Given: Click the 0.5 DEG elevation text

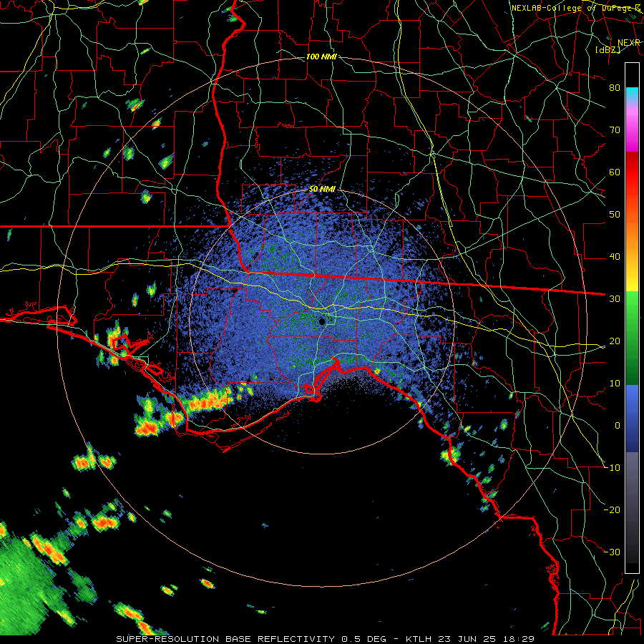Looking at the screenshot, I should tap(363, 639).
